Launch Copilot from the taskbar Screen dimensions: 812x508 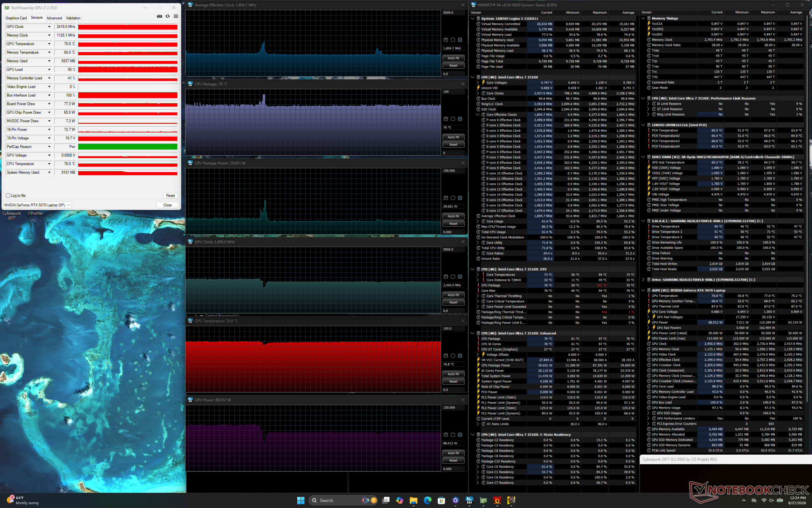point(399,500)
